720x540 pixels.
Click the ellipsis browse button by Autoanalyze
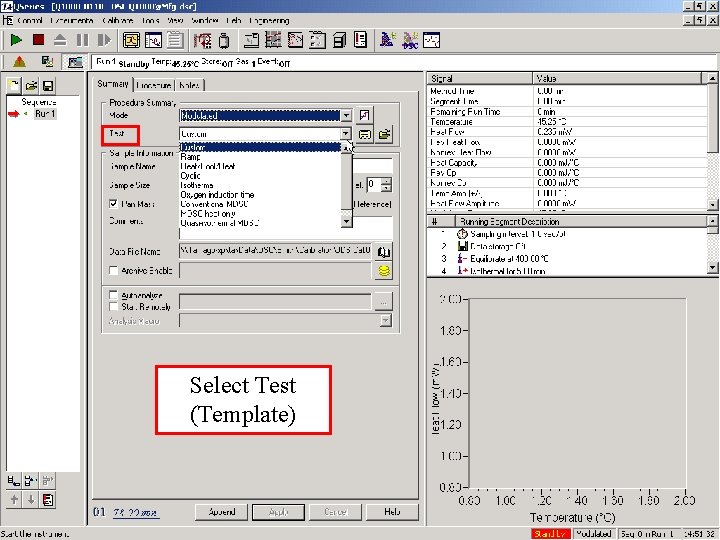pyautogui.click(x=383, y=302)
